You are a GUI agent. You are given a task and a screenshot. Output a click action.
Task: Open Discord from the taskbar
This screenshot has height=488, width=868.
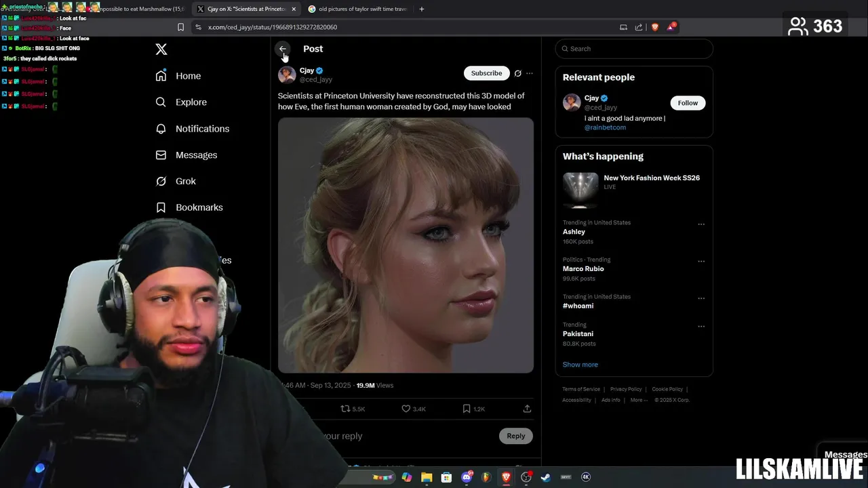[x=467, y=477]
